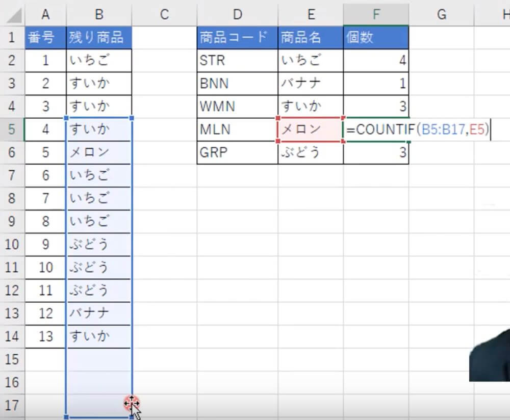Click the 個数 header cell
This screenshot has width=510, height=420.
pos(376,37)
